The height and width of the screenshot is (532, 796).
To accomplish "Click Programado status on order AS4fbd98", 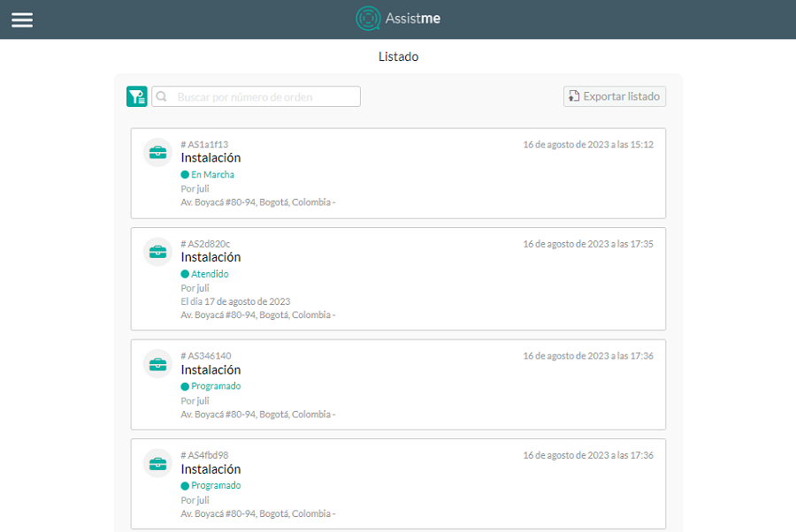I will coord(216,485).
